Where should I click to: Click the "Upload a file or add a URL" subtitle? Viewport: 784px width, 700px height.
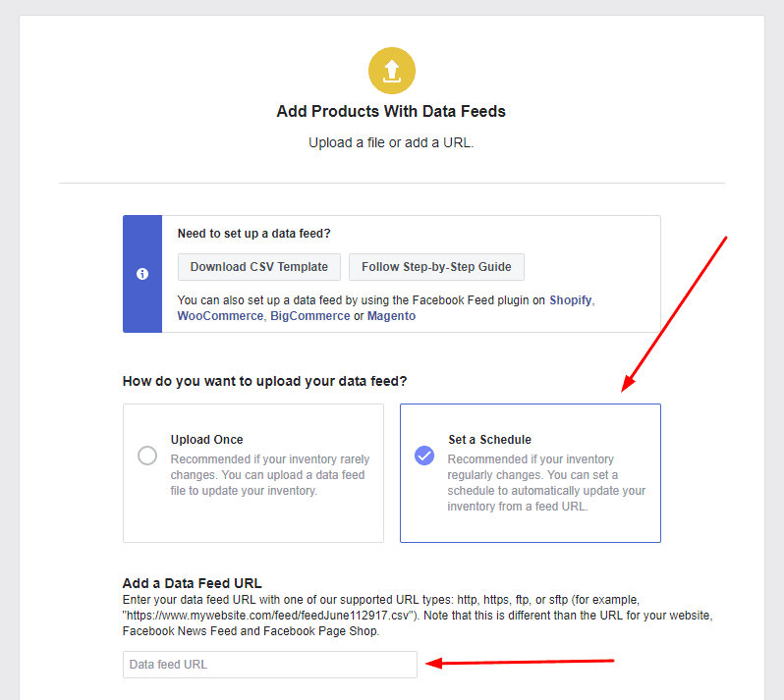pyautogui.click(x=391, y=142)
